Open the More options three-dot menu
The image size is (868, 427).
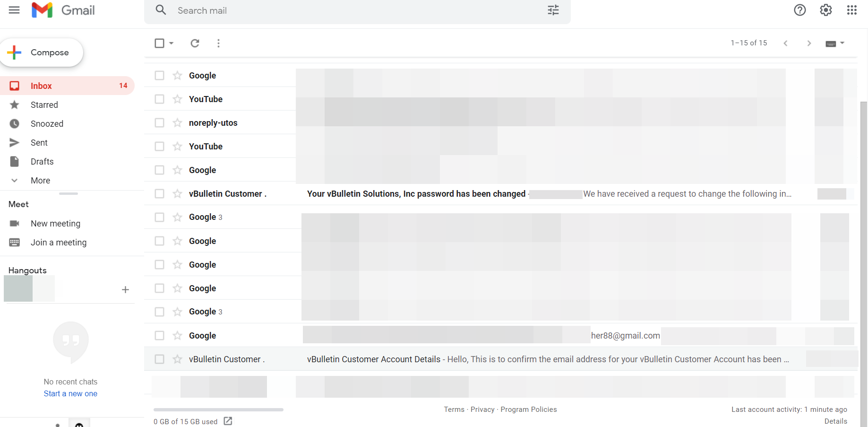[x=218, y=43]
